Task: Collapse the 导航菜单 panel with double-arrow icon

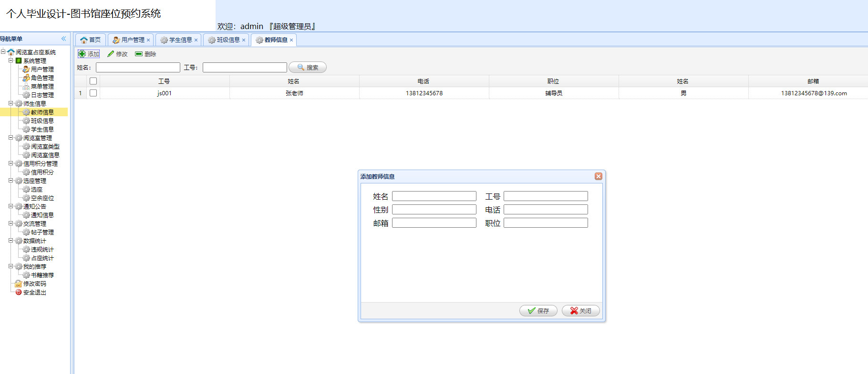Action: click(x=64, y=39)
